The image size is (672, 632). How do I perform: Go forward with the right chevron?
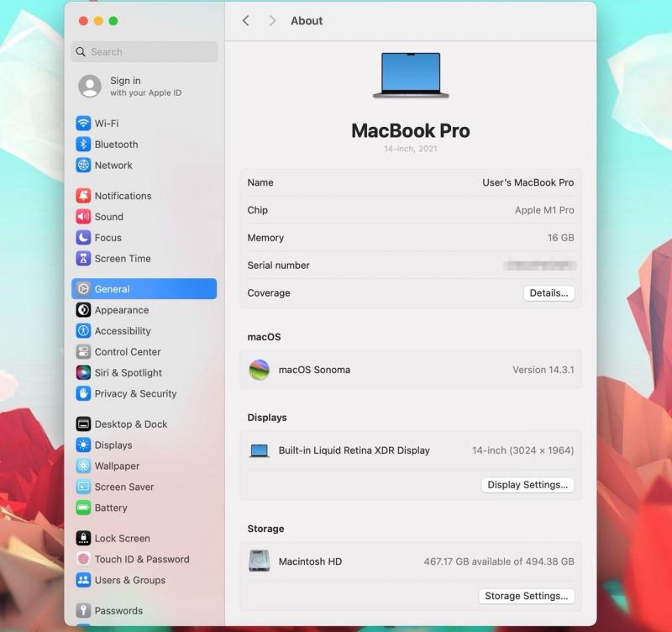[x=272, y=20]
